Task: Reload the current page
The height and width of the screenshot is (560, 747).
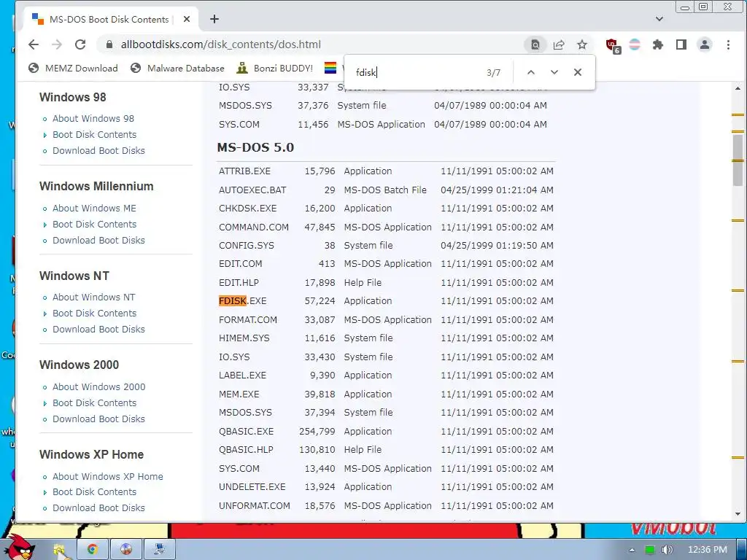Action: pos(80,44)
